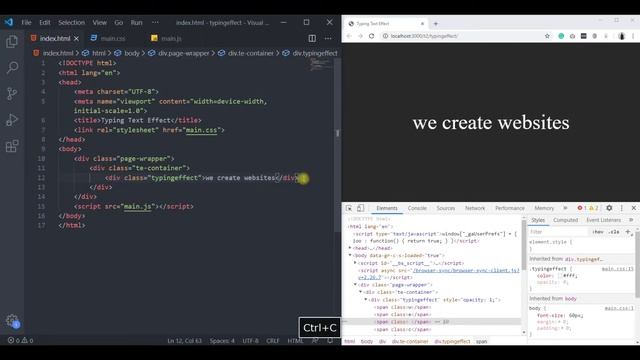The image size is (640, 360).
Task: Close the DevTools panel
Action: [633, 208]
